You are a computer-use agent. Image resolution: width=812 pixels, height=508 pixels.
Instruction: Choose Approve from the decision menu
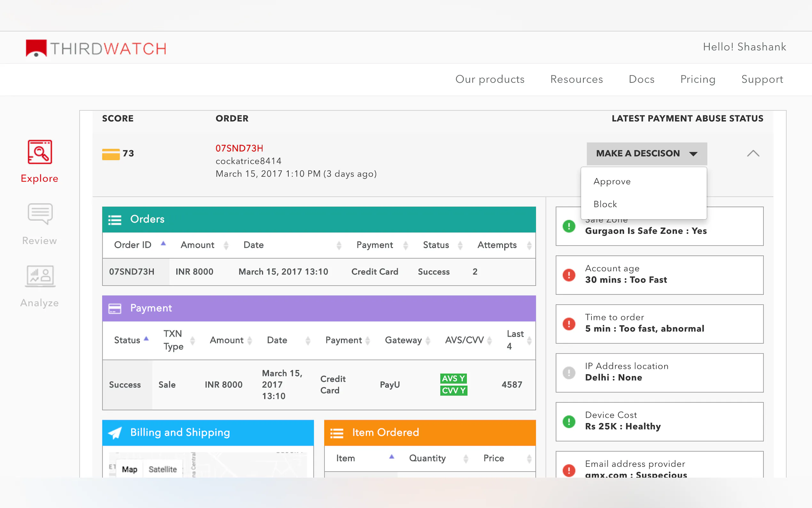point(612,181)
